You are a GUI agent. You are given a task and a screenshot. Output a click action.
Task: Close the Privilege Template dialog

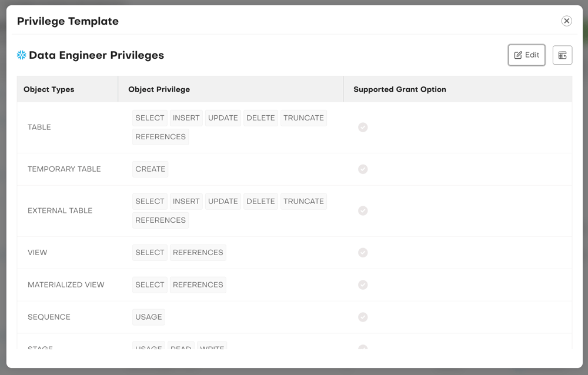click(x=566, y=21)
